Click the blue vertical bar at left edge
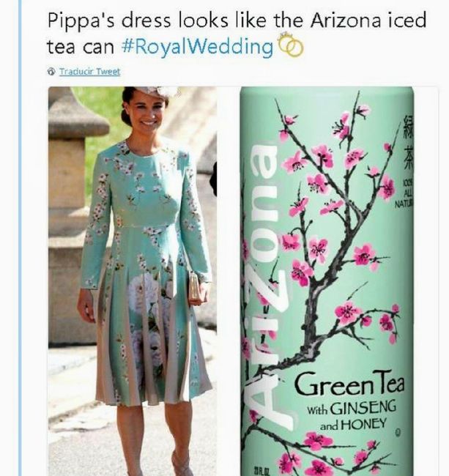 [x=20, y=238]
